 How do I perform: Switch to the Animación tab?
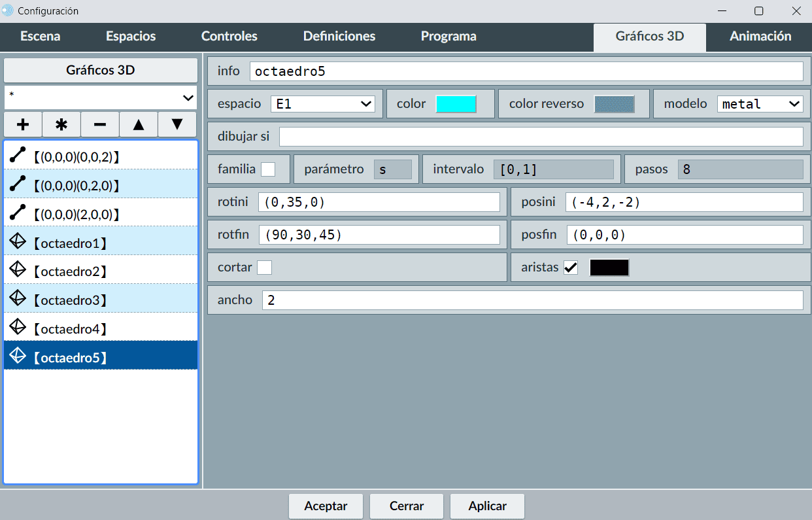point(760,37)
